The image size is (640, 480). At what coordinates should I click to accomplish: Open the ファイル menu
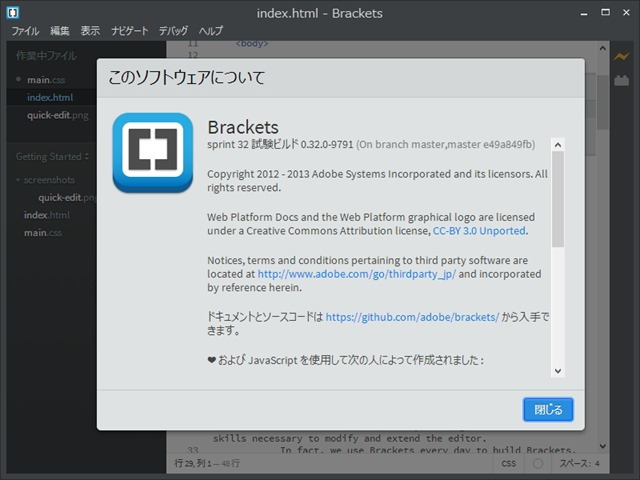(25, 31)
